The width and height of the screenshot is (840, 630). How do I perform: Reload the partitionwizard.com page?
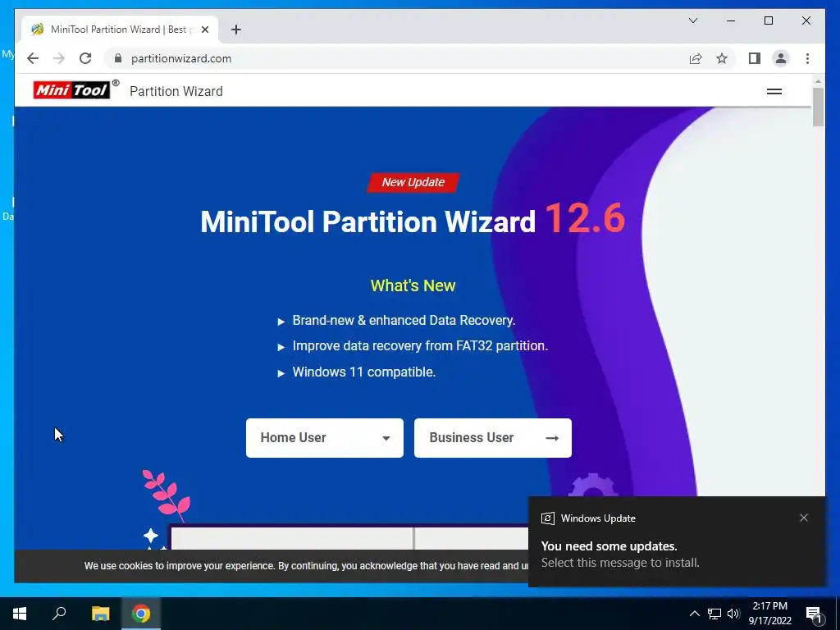tap(85, 58)
